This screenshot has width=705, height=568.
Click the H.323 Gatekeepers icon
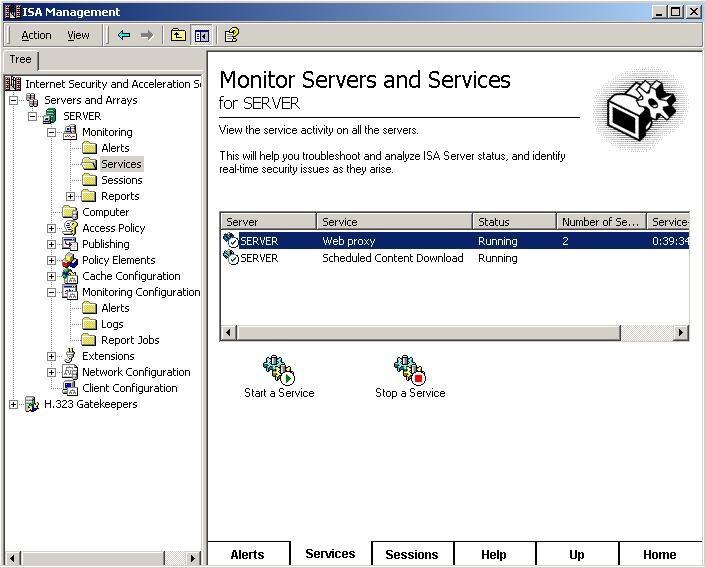[x=32, y=404]
